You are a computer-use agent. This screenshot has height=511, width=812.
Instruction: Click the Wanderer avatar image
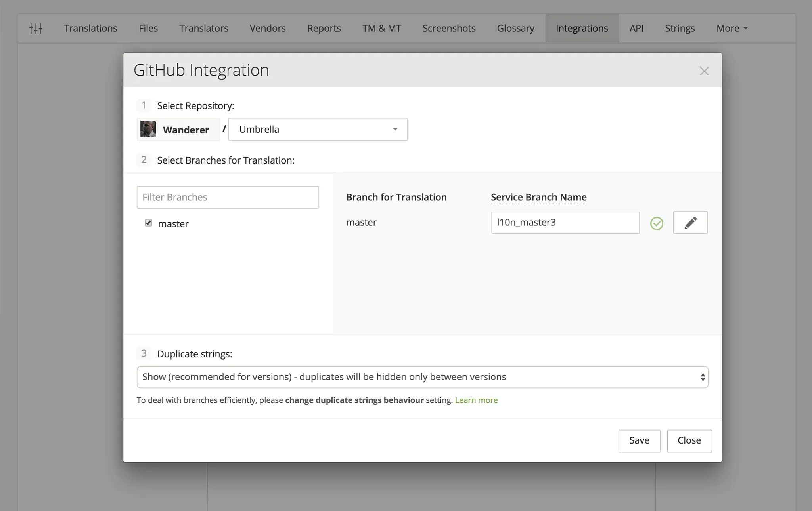point(148,130)
